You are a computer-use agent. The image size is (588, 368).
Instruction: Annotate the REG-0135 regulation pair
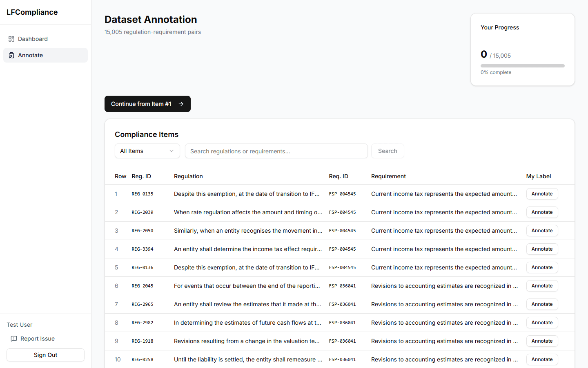click(x=542, y=193)
